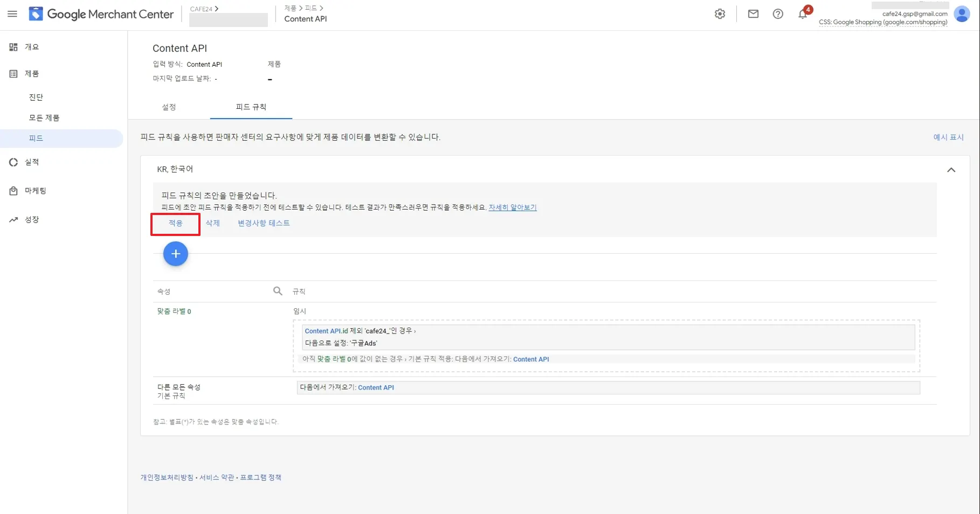The image size is (980, 514).
Task: Click the 피드 breadcrumb link
Action: point(311,8)
